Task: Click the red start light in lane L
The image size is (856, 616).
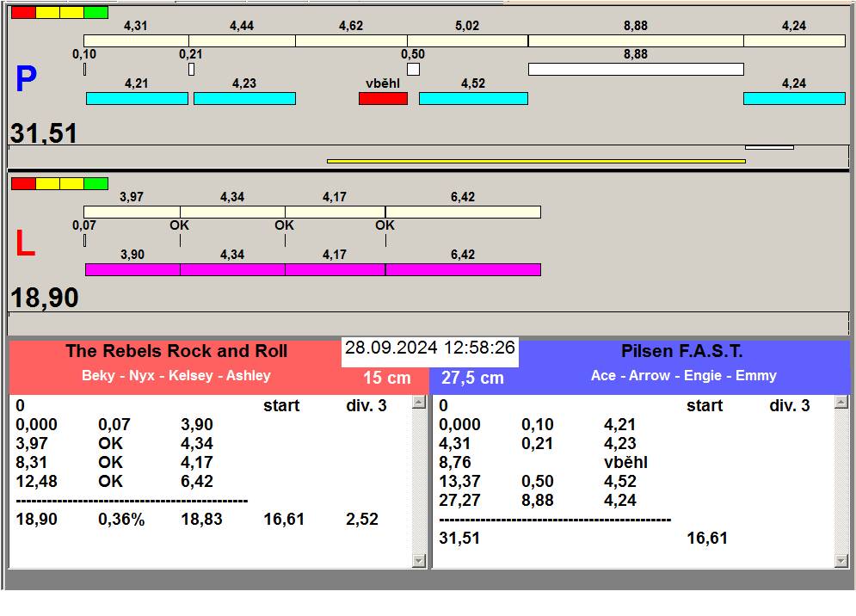Action: pyautogui.click(x=23, y=183)
